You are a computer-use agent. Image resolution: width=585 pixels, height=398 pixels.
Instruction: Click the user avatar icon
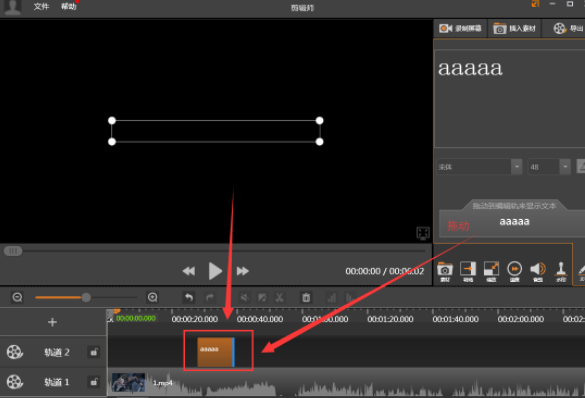click(x=12, y=7)
